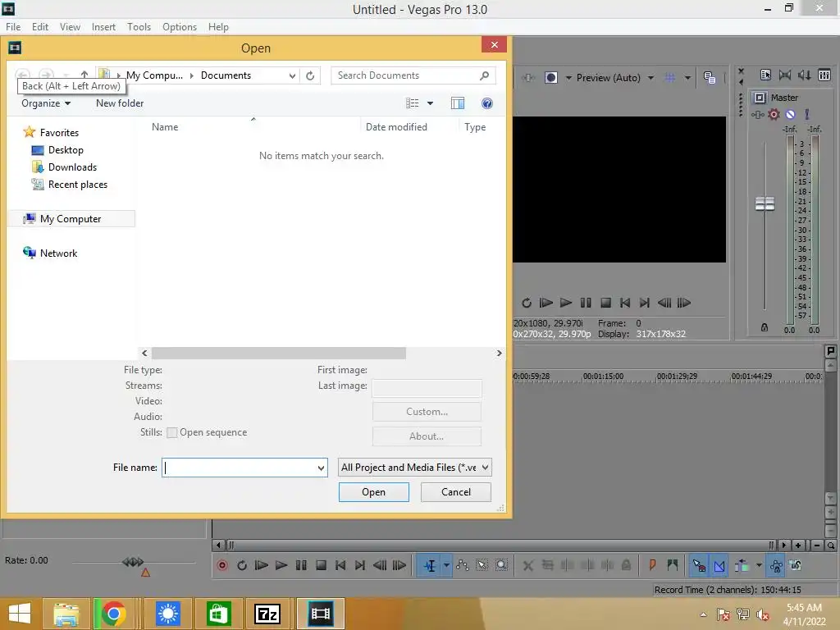Image resolution: width=840 pixels, height=630 pixels.
Task: Open Chrome from the Windows taskbar
Action: (113, 614)
